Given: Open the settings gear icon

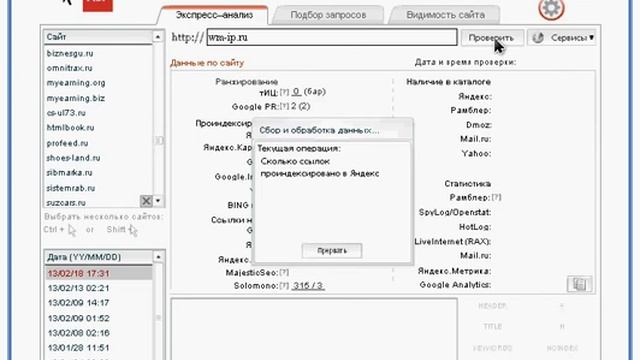Looking at the screenshot, I should point(551,8).
